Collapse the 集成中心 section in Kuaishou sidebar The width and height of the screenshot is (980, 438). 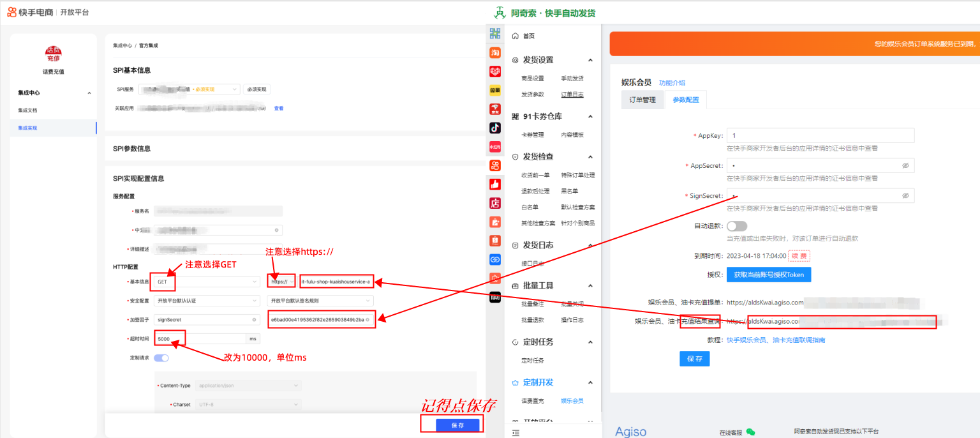click(89, 93)
